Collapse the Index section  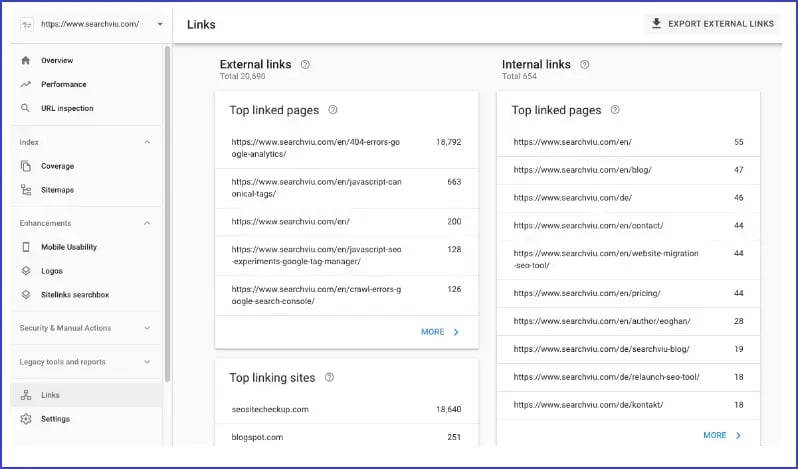pyautogui.click(x=147, y=142)
